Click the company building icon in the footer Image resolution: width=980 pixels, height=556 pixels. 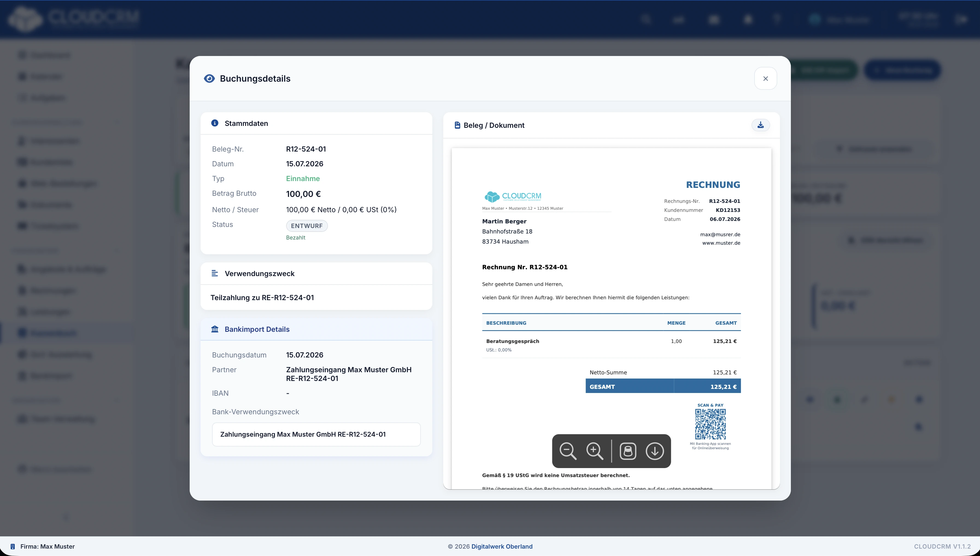(13, 546)
